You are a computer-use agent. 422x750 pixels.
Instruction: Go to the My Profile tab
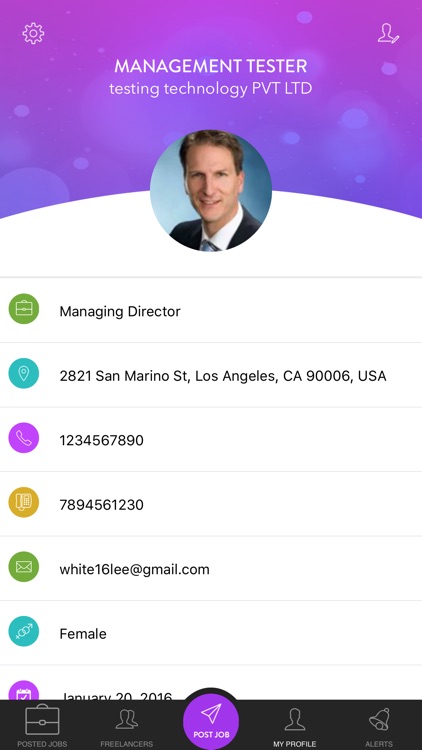tap(295, 726)
